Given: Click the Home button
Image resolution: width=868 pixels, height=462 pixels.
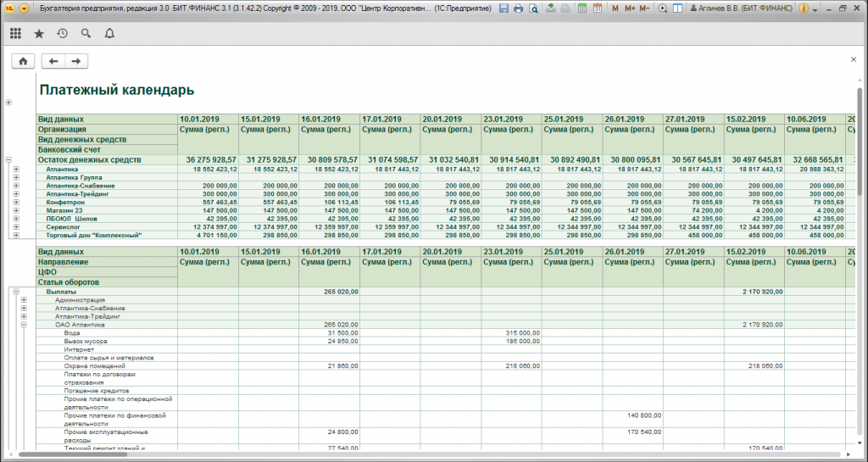Looking at the screenshot, I should point(23,61).
